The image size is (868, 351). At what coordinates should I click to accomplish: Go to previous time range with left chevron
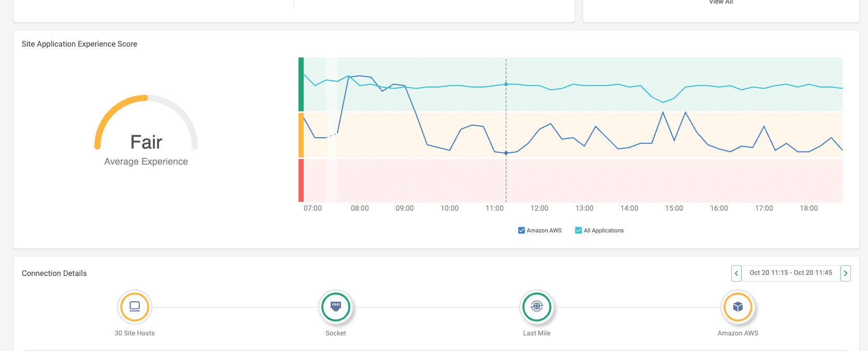[736, 273]
